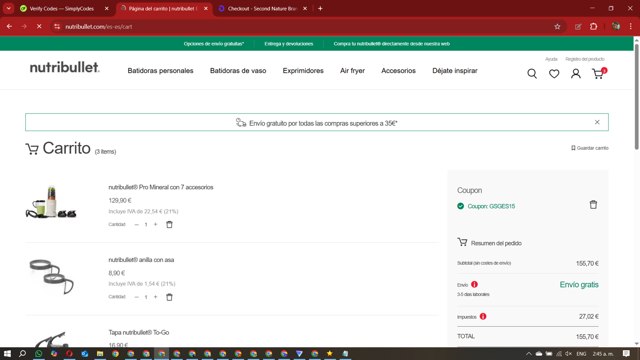The width and height of the screenshot is (640, 360).
Task: Stop loading the page
Action: click(x=39, y=27)
